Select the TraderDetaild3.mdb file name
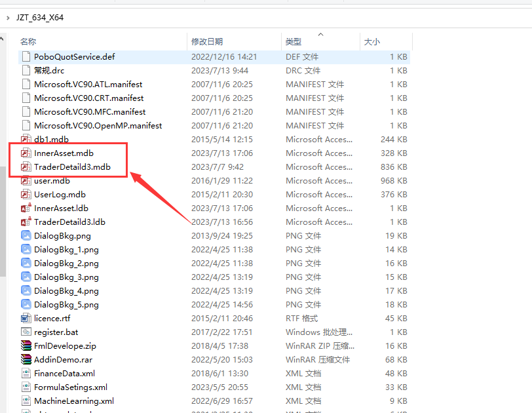The height and width of the screenshot is (413, 532). (x=72, y=167)
